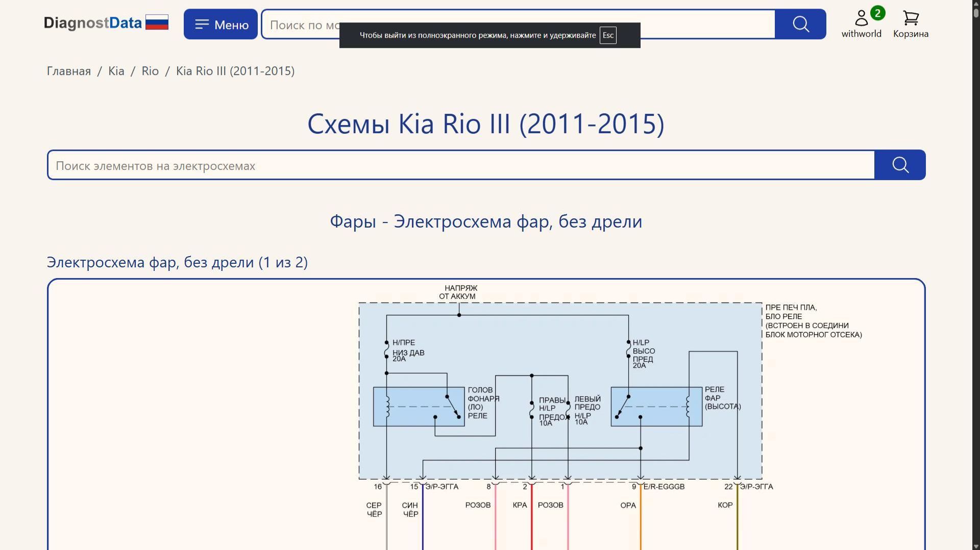Viewport: 980px width, 550px height.
Task: Click the Электросхема фар, без дрели (1 из 2) heading
Action: pyautogui.click(x=177, y=262)
